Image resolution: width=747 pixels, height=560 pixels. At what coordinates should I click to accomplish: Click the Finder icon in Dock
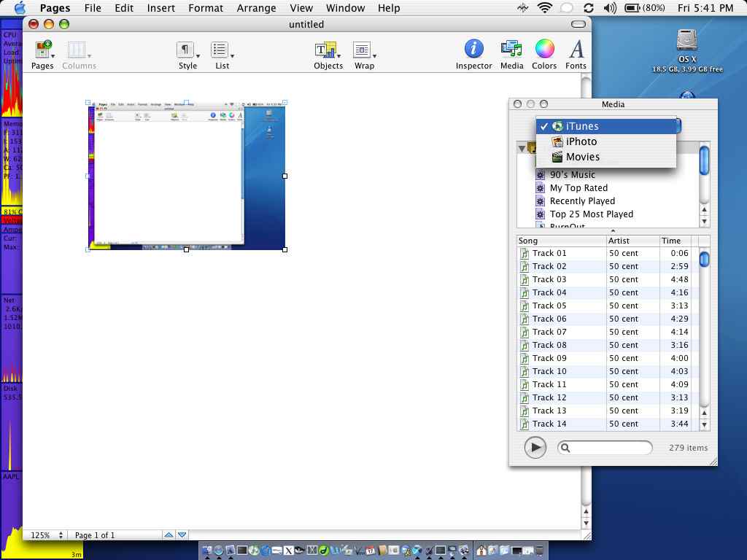point(206,551)
